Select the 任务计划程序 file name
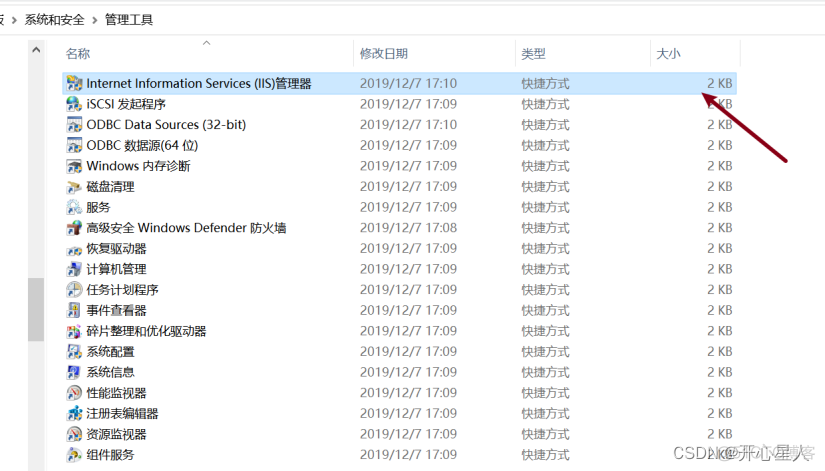The height and width of the screenshot is (471, 825). tap(123, 289)
